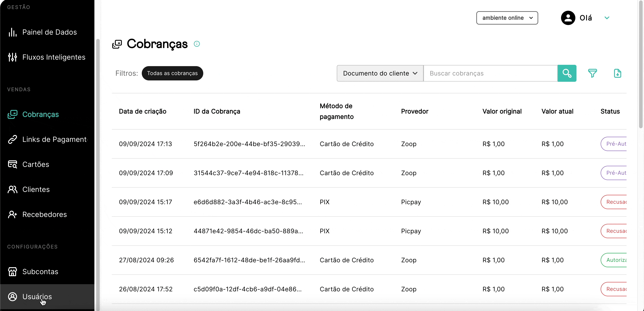Screen dimensions: 644x311
Task: Select the Clientes people icon
Action: coord(13,189)
